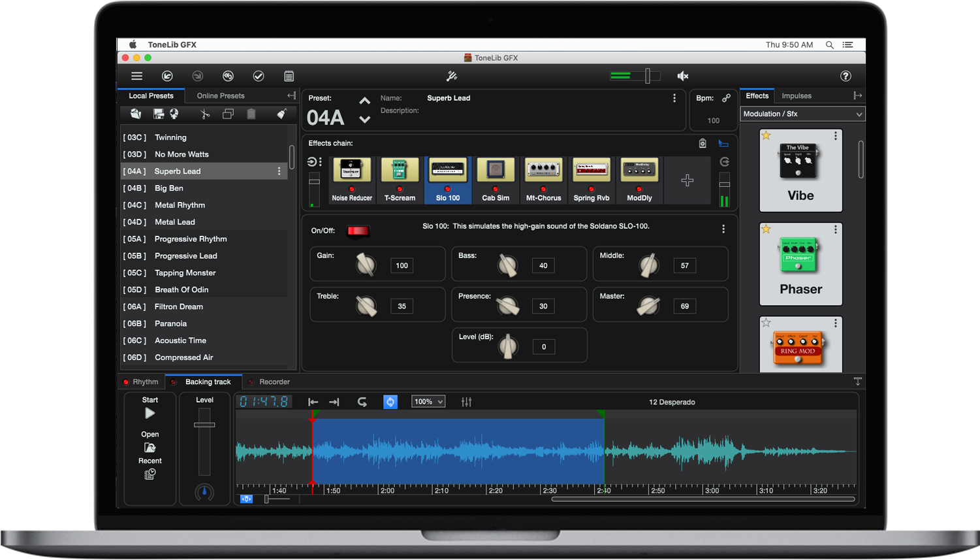Click the undo arrow icon in toolbar

tap(167, 76)
